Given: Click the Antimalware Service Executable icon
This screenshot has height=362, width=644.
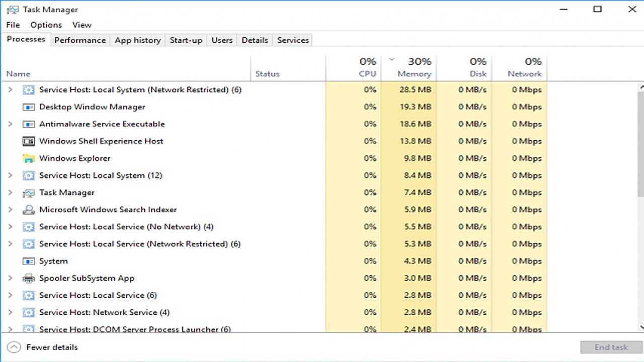Looking at the screenshot, I should 29,124.
